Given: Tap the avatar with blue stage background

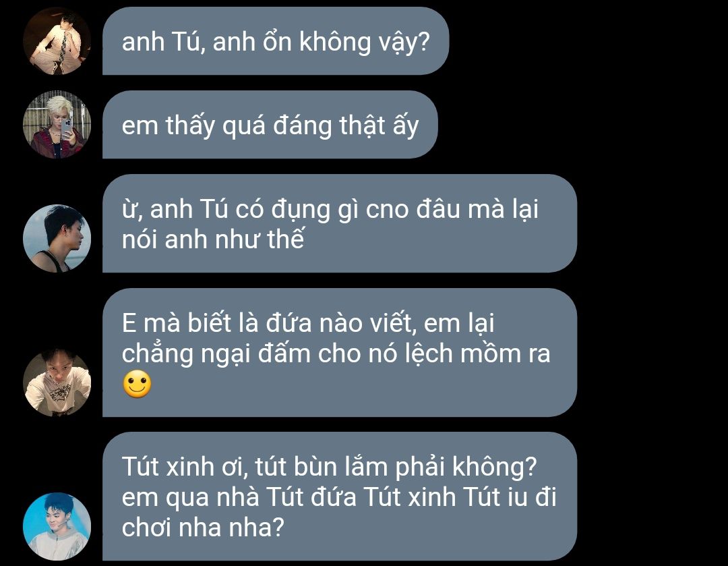Looking at the screenshot, I should [57, 526].
